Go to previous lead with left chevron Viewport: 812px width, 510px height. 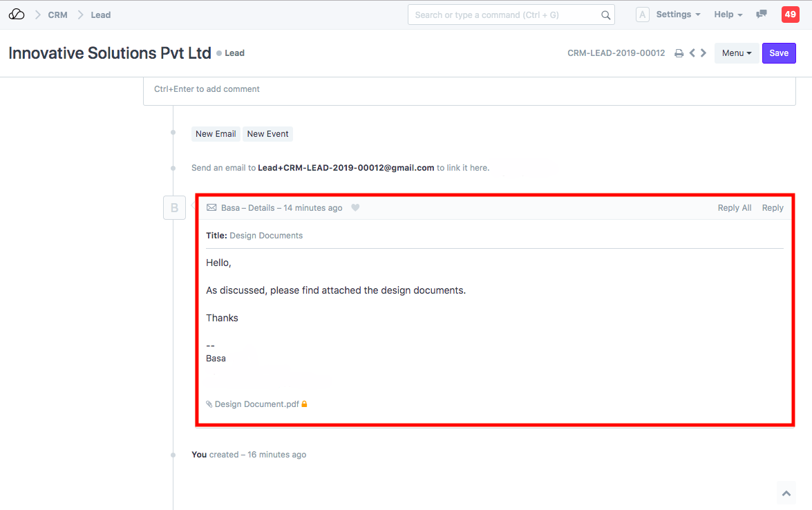tap(692, 53)
